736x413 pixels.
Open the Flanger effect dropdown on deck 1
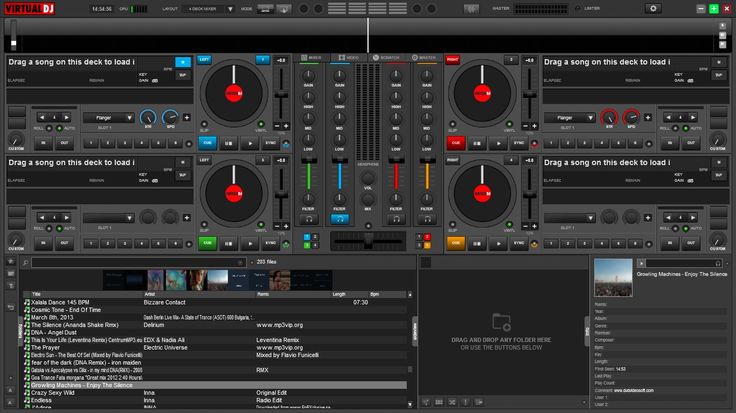[108, 117]
